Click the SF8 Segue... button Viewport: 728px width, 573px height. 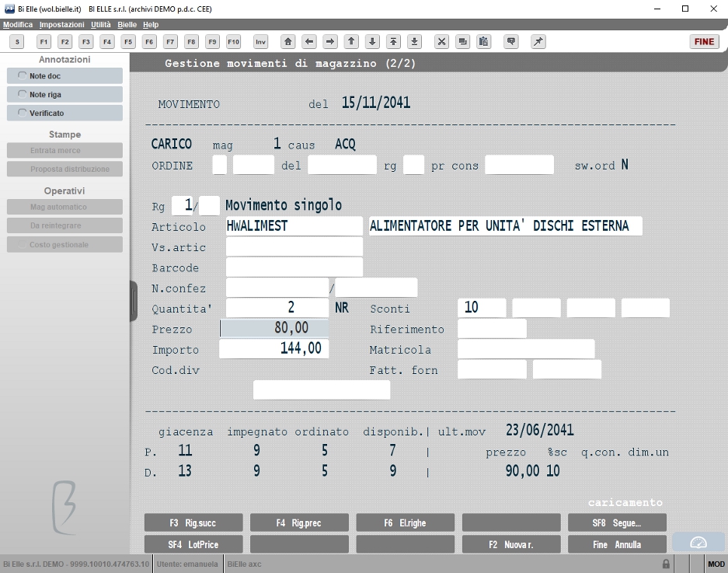click(617, 522)
